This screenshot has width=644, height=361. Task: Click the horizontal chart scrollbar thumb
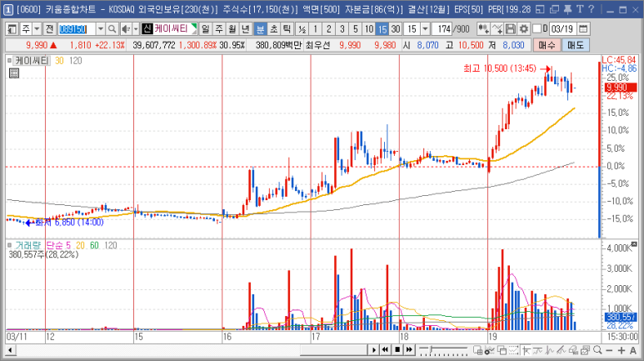pos(333,350)
